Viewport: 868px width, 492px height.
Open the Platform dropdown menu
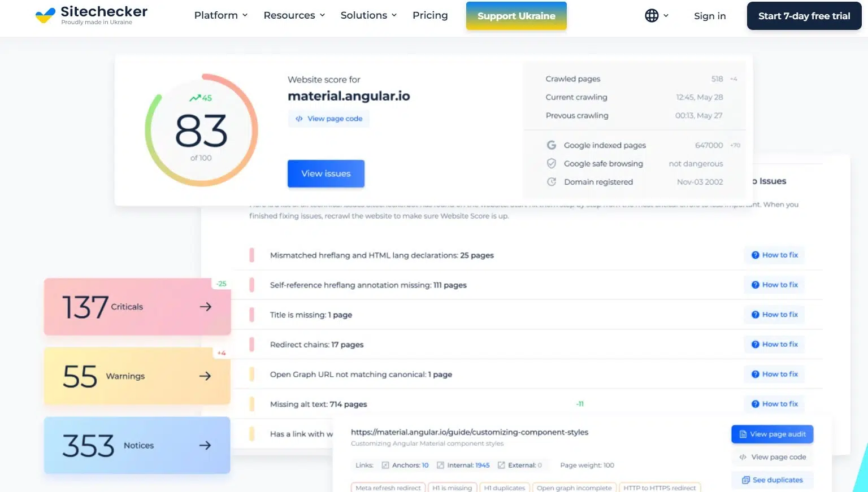(221, 15)
